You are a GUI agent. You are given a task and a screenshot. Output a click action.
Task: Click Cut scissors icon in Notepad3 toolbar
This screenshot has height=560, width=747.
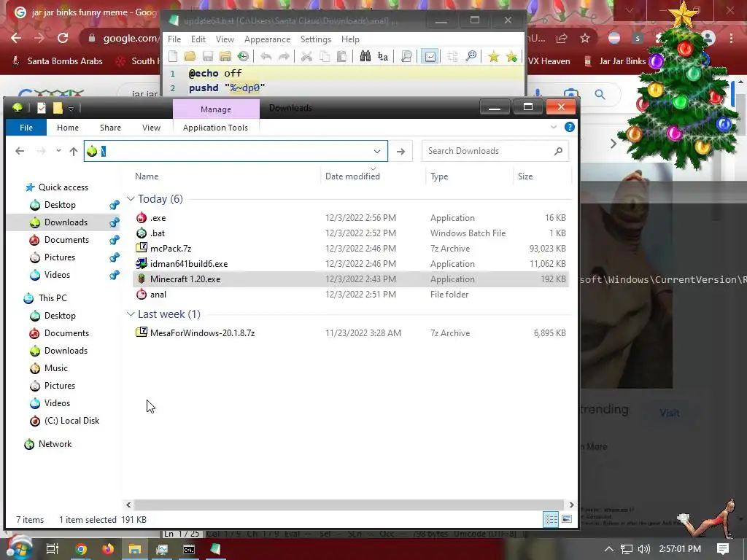click(306, 57)
